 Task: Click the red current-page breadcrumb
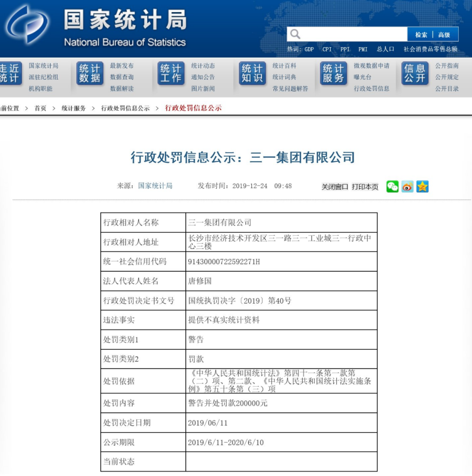[x=193, y=108]
